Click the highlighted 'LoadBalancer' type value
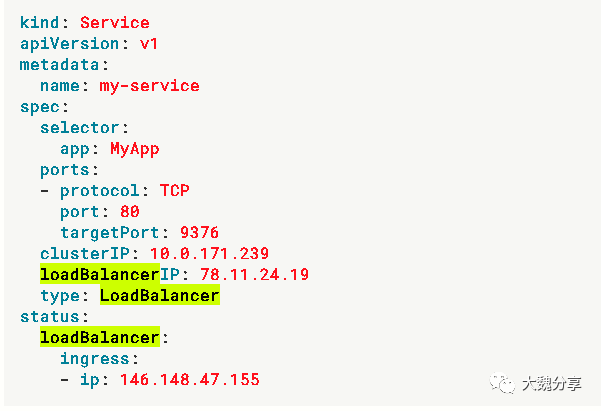601x411 pixels. [159, 296]
